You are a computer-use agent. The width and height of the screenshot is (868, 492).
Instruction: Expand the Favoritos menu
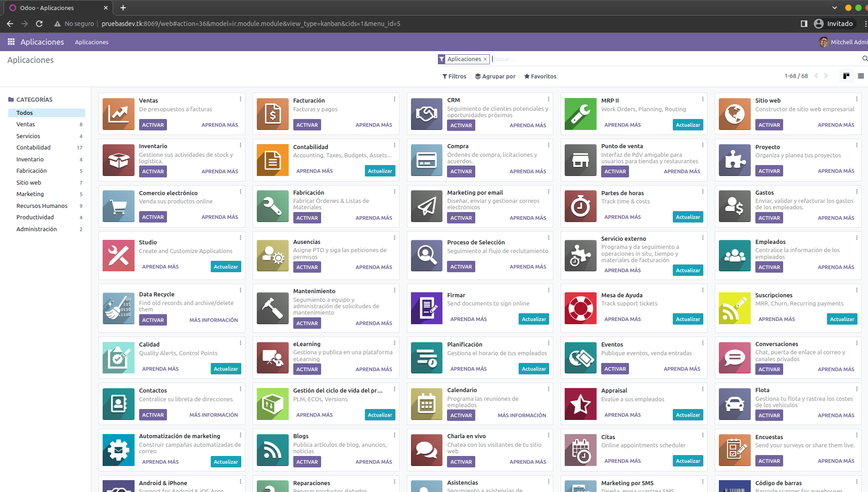tap(540, 76)
